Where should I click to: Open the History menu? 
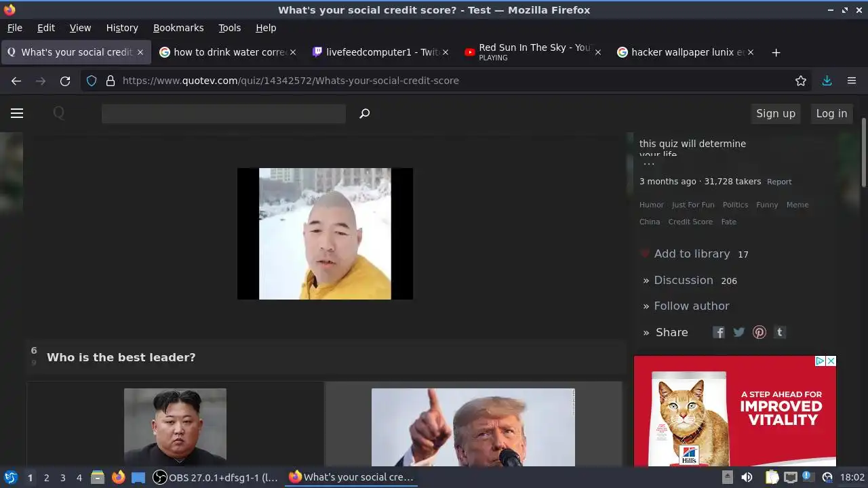[122, 28]
